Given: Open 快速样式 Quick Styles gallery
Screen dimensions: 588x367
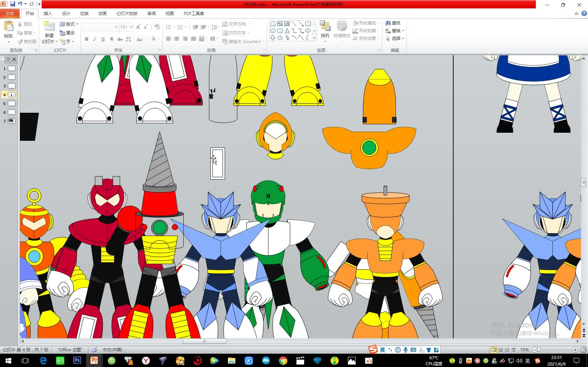Looking at the screenshot, I should (342, 31).
